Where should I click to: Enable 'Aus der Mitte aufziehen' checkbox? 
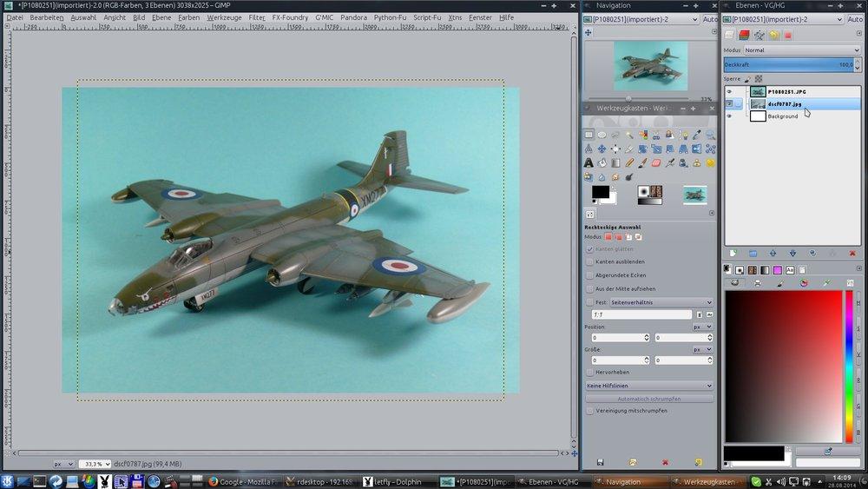(589, 288)
